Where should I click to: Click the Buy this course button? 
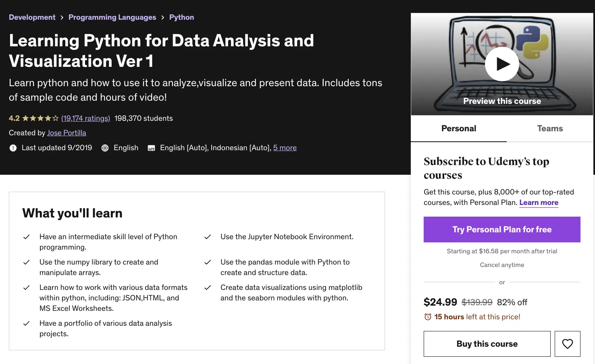[x=487, y=344]
